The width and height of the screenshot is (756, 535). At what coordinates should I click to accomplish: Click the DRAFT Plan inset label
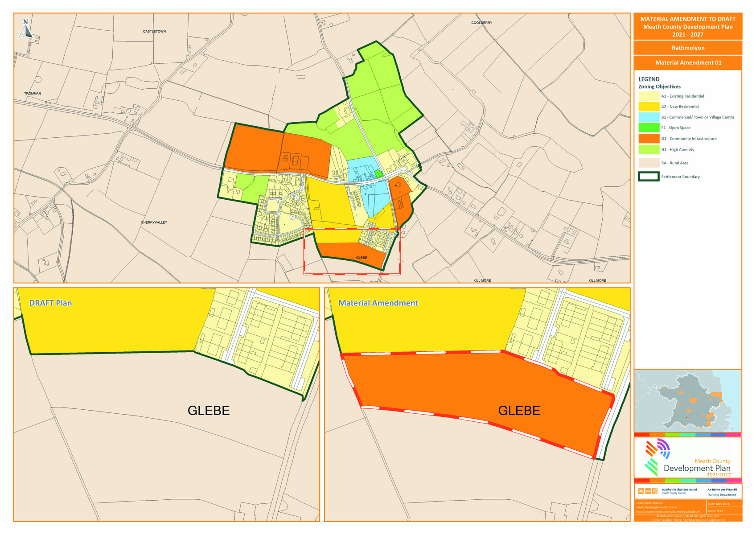click(50, 303)
